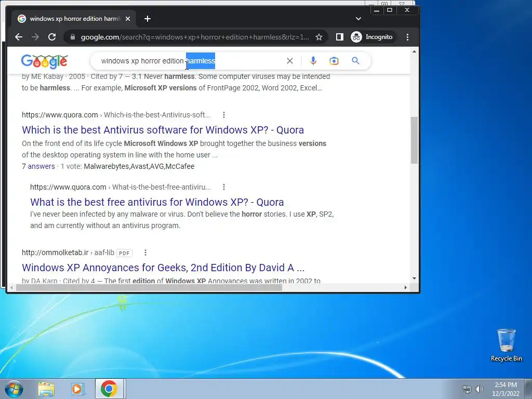
Task: Select the Recycle Bin desktop icon
Action: (506, 345)
